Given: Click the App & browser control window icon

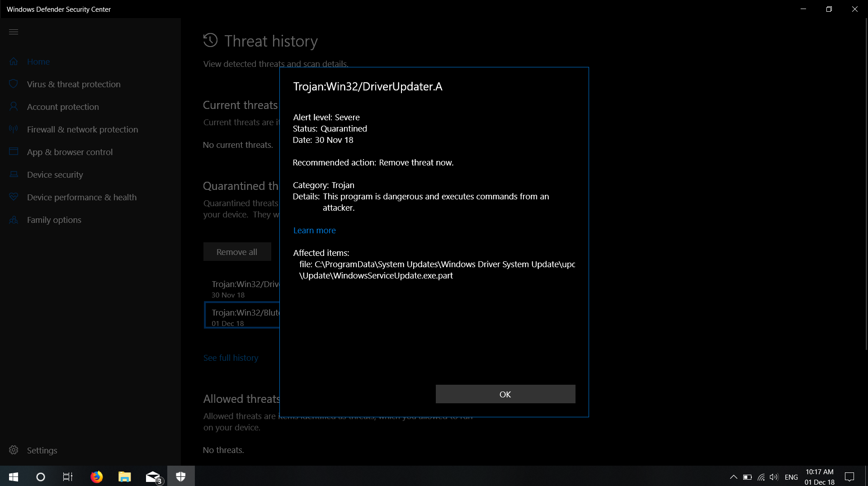Looking at the screenshot, I should [x=14, y=151].
